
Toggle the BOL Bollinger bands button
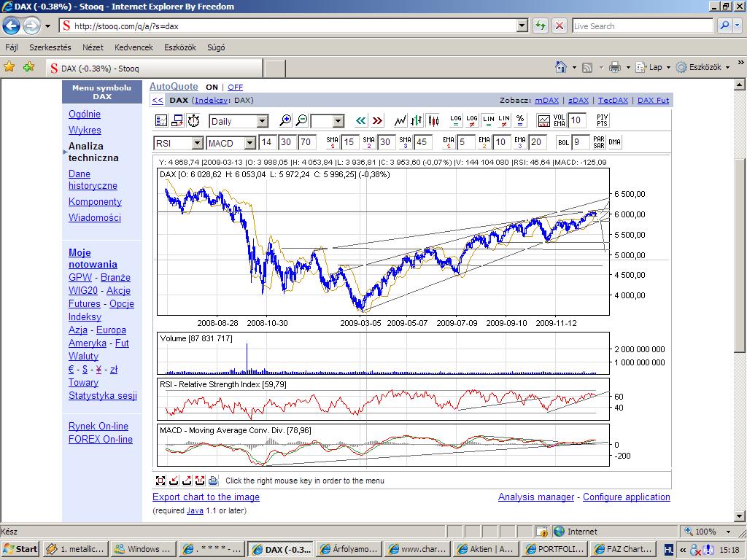coord(564,142)
